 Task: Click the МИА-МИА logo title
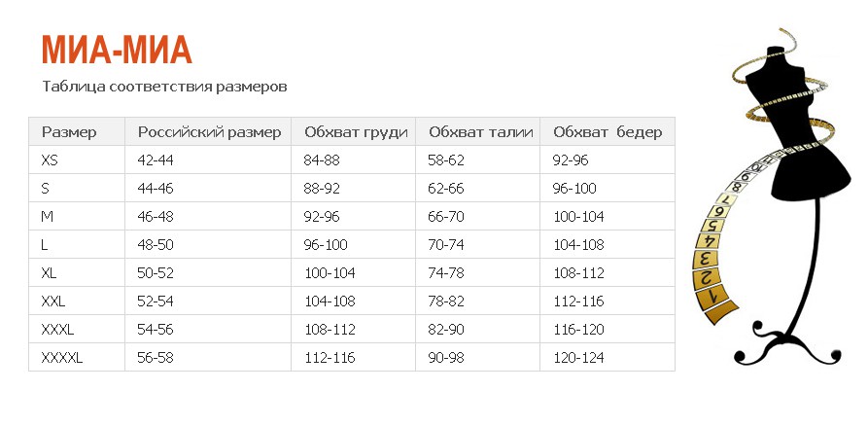(x=117, y=50)
